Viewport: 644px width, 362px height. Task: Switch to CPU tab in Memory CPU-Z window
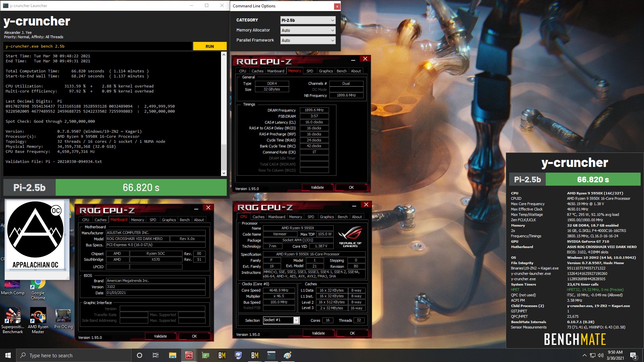(243, 71)
